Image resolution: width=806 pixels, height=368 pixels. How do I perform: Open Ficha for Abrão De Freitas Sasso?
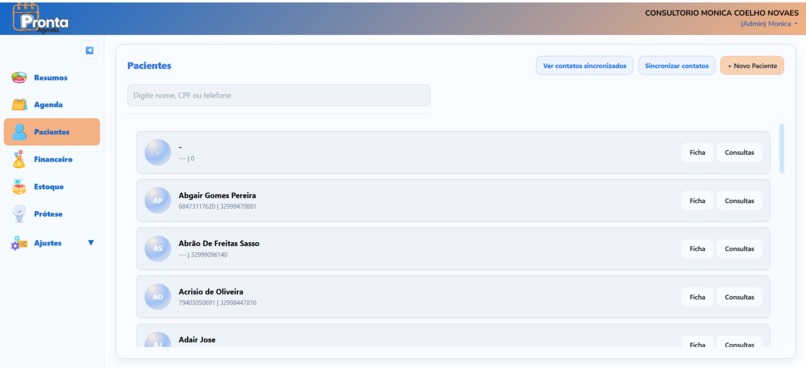pyautogui.click(x=697, y=249)
